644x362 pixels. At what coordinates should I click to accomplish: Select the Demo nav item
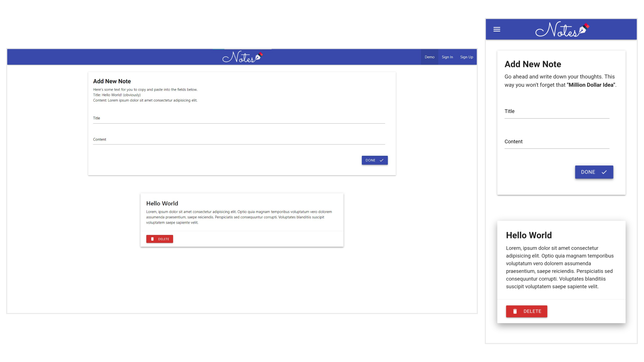[x=429, y=57]
